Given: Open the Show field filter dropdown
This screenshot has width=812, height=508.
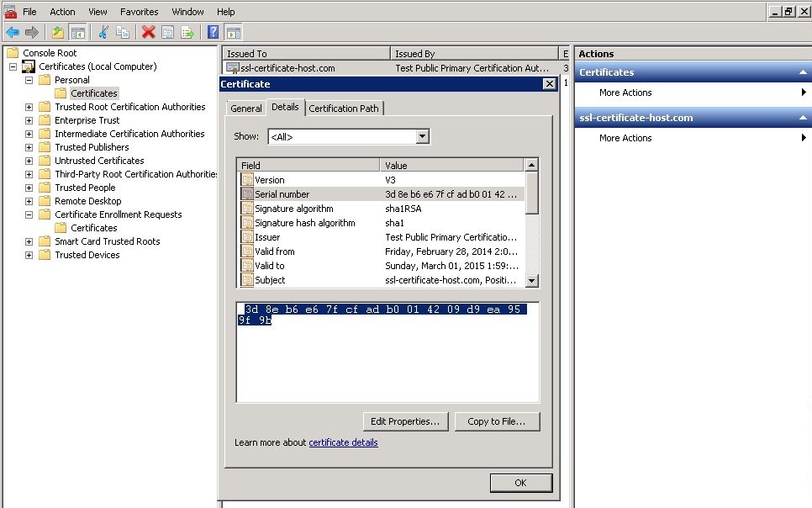Looking at the screenshot, I should (x=422, y=136).
